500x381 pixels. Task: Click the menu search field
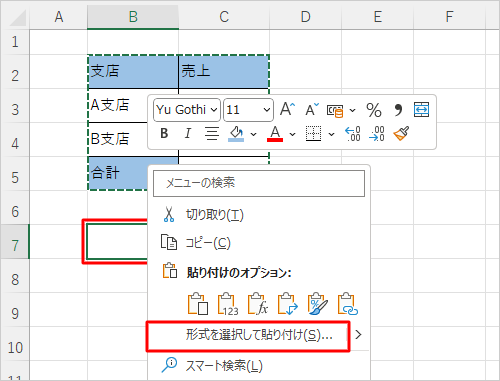tap(259, 183)
